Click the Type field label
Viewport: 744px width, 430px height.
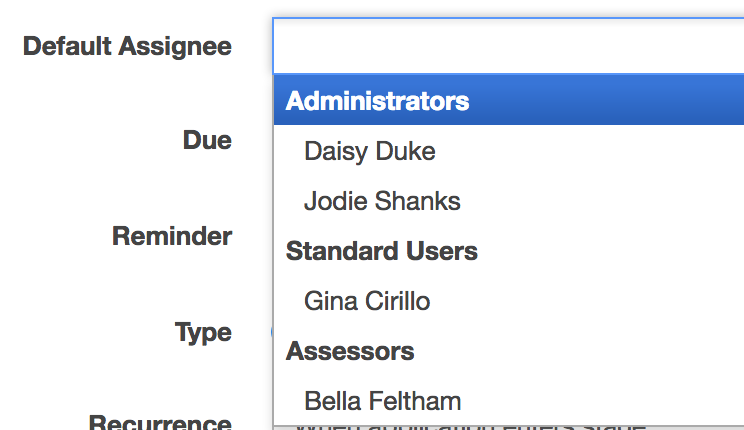203,332
